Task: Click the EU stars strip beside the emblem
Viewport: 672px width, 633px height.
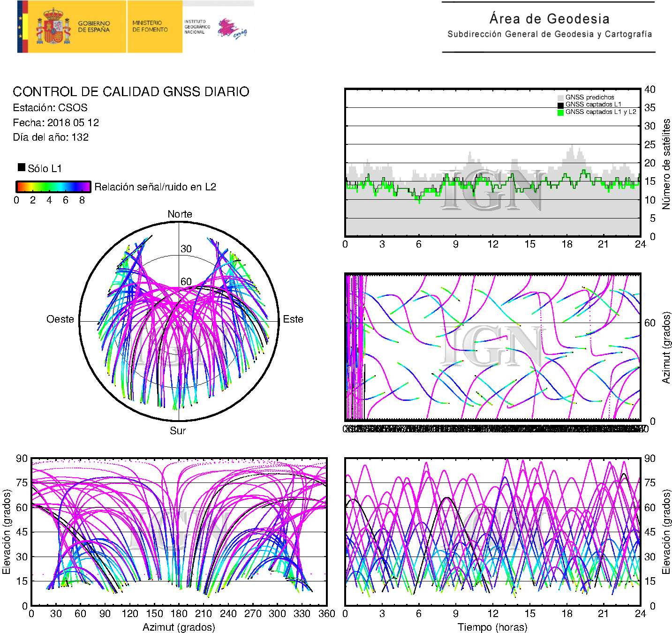Action: point(20,27)
